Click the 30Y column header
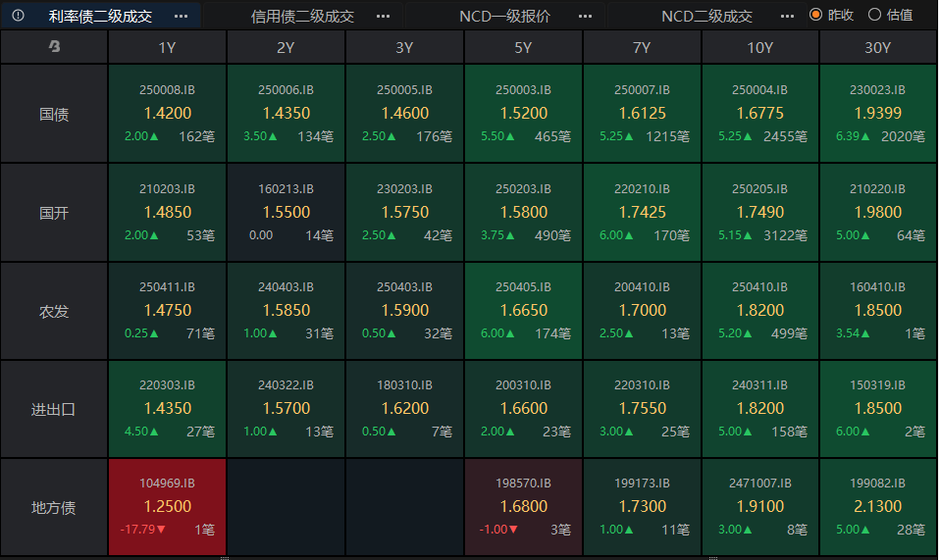 (x=877, y=47)
